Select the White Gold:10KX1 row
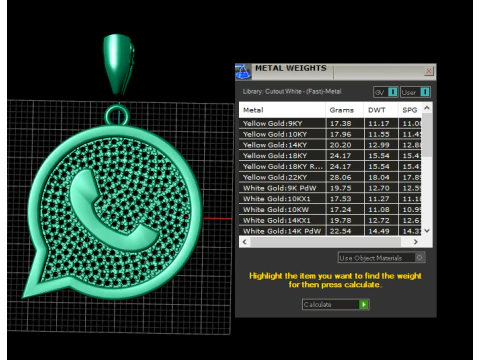This screenshot has width=480, height=360. coord(330,199)
